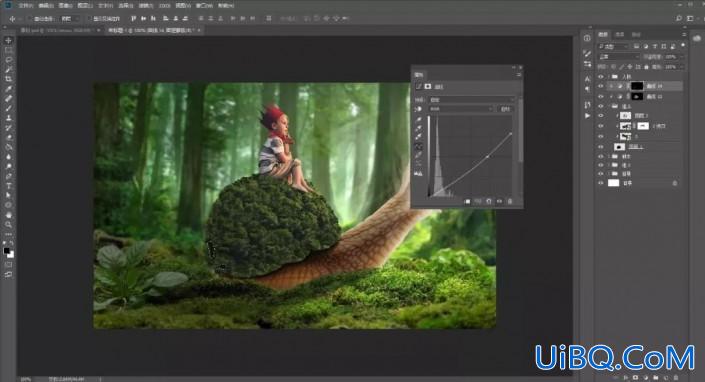Toggle the Curves adjustment visibility in Properties
The image size is (705, 382).
(499, 201)
